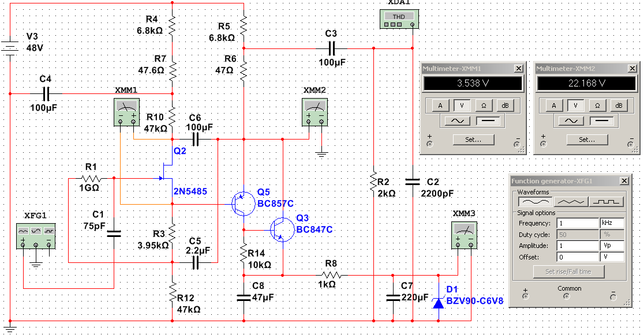
Task: Click the Duty cycle value field
Action: coord(578,235)
